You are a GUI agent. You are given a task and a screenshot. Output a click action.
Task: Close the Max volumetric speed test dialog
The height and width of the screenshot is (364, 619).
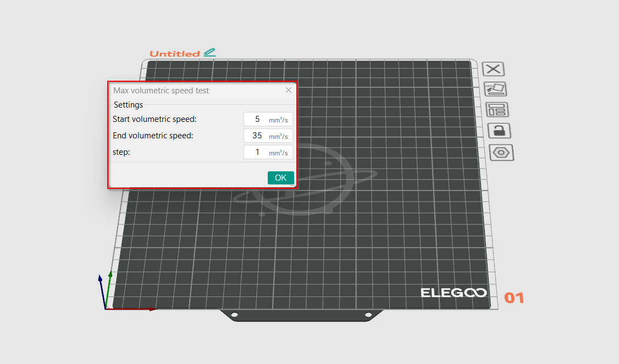(x=289, y=90)
